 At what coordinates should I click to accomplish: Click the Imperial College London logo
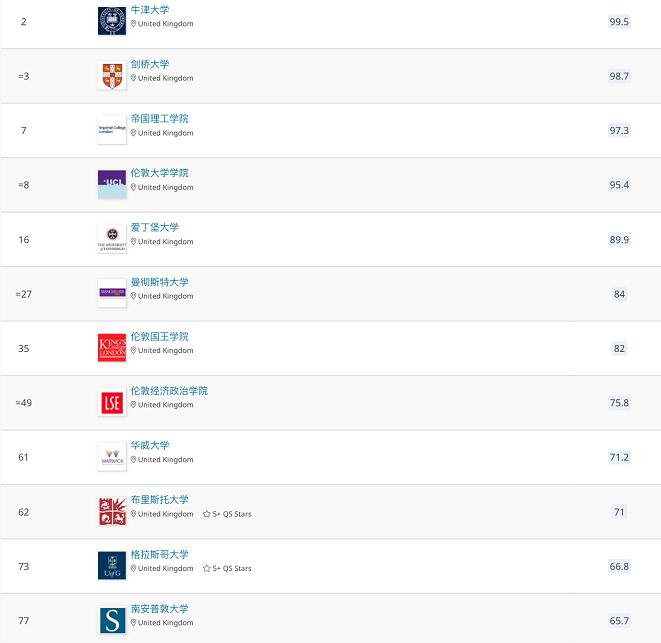pyautogui.click(x=112, y=130)
